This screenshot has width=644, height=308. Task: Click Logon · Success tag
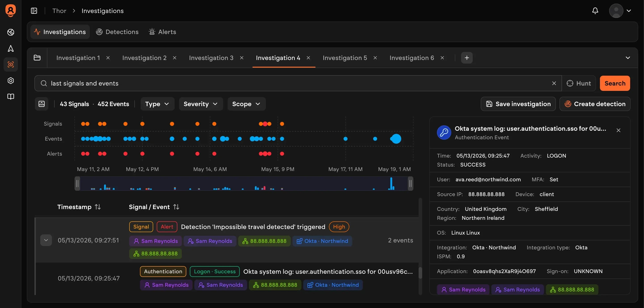215,272
